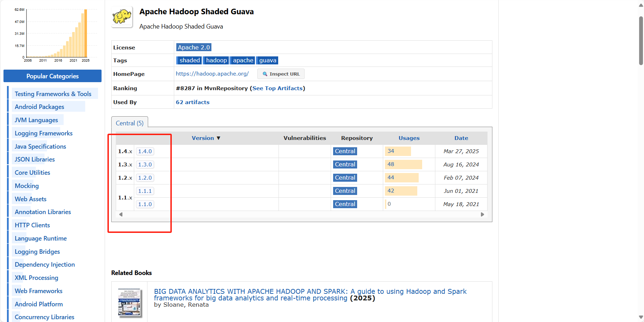Sort table by Version column
Image resolution: width=644 pixels, height=322 pixels.
pyautogui.click(x=206, y=138)
